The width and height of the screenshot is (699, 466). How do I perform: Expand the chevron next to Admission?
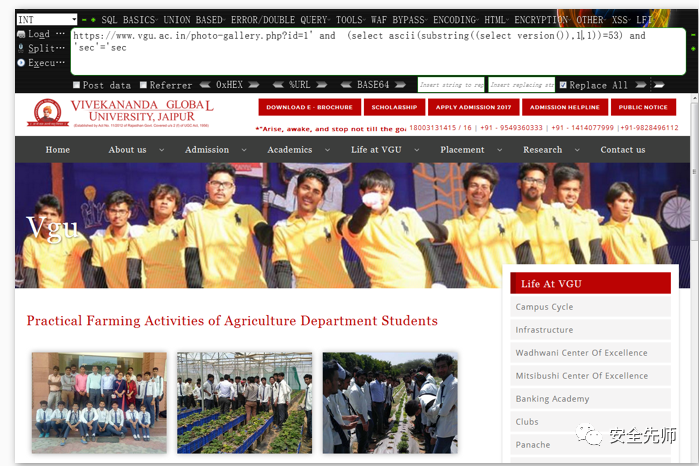[244, 150]
